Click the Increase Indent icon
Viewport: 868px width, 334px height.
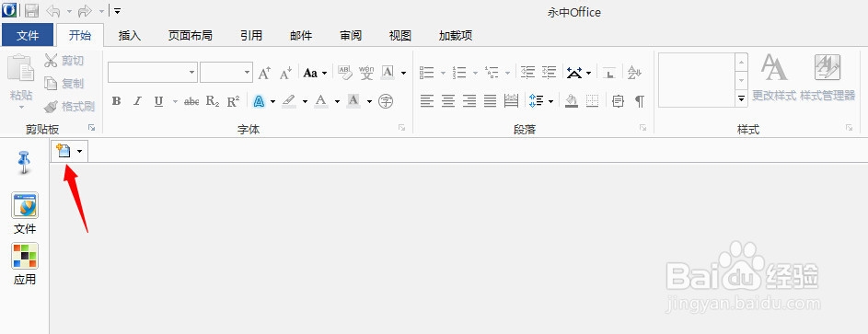550,73
